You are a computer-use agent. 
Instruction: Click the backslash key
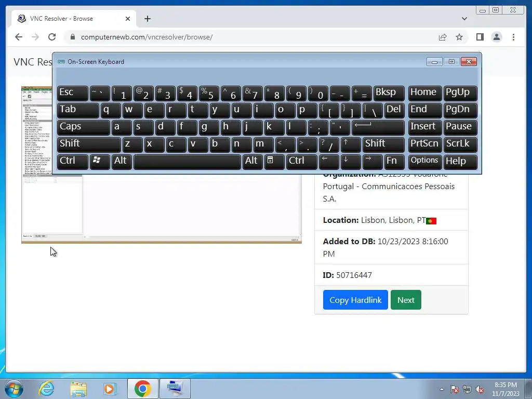tap(372, 110)
